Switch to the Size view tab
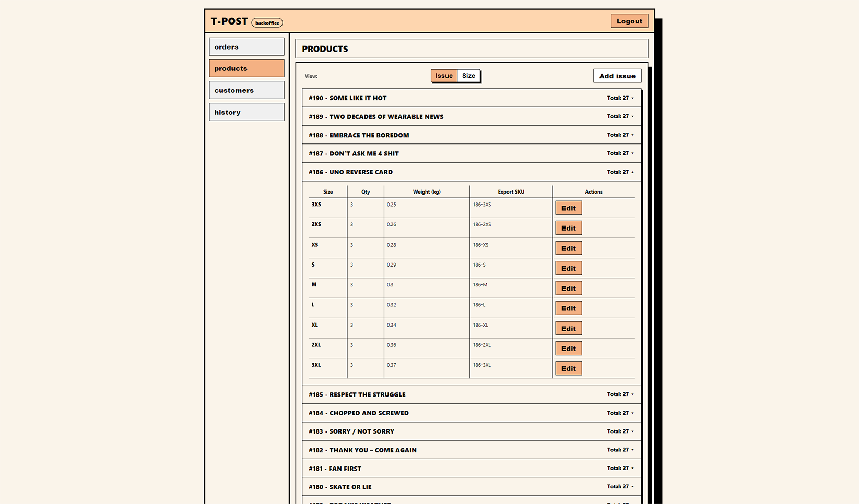Viewport: 859px width, 504px height. 468,76
